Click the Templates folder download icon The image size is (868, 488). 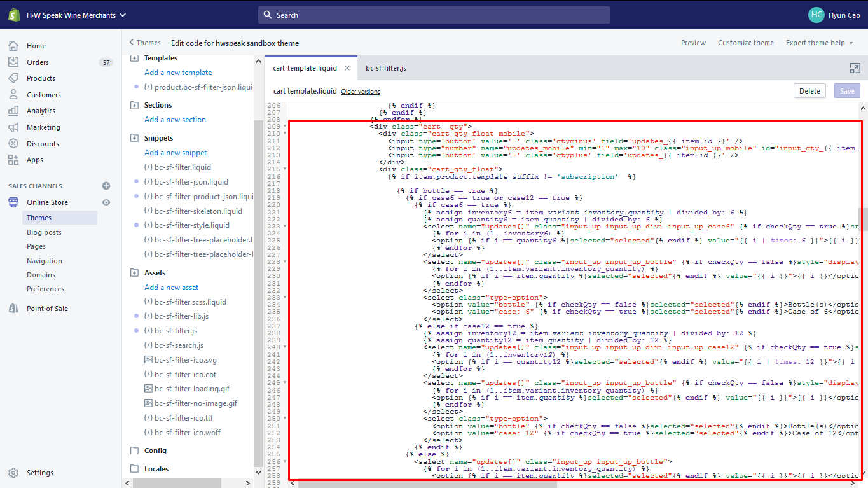point(134,58)
